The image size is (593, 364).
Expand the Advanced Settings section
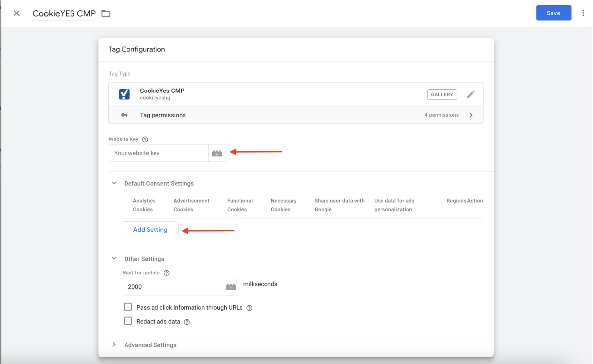[x=114, y=345]
